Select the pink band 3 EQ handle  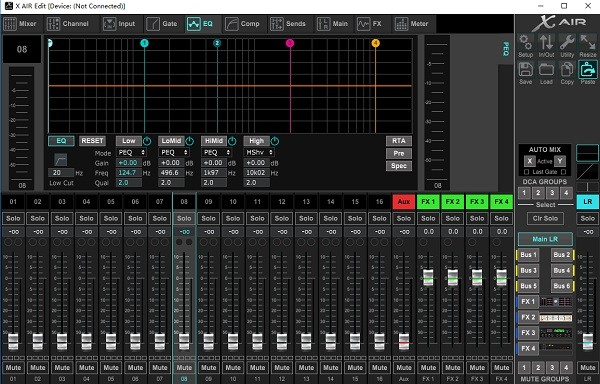point(290,43)
